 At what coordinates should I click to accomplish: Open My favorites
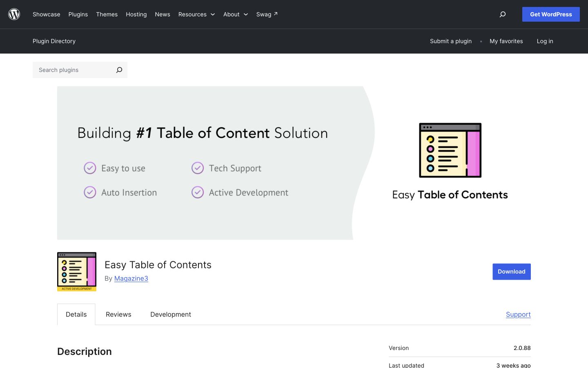pos(506,41)
